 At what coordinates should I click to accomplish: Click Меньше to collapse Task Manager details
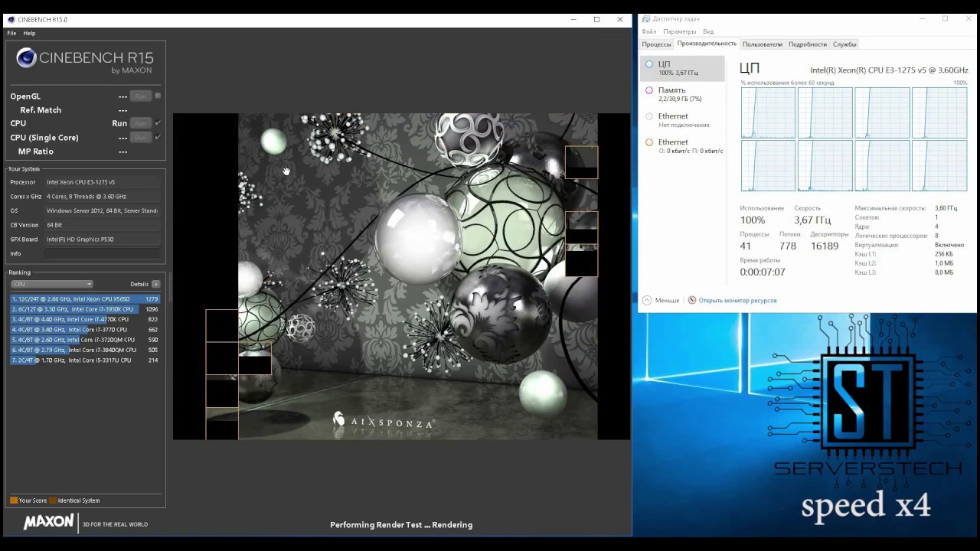[x=667, y=300]
